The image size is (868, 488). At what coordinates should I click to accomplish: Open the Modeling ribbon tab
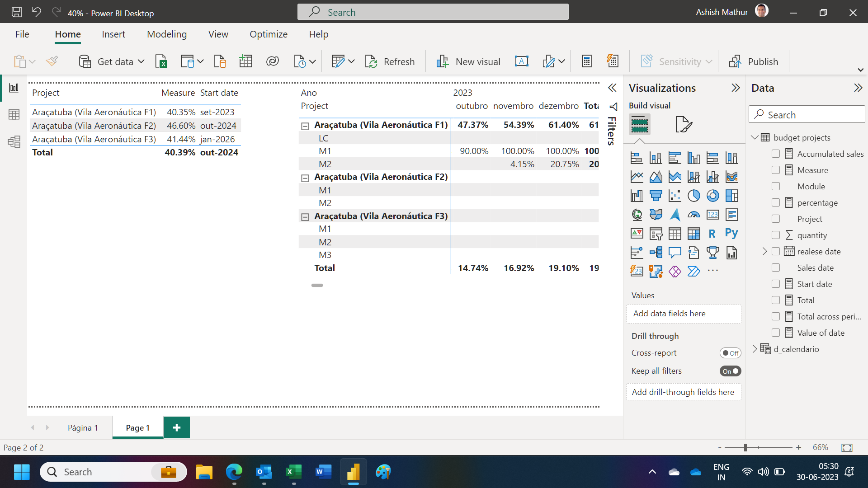167,34
